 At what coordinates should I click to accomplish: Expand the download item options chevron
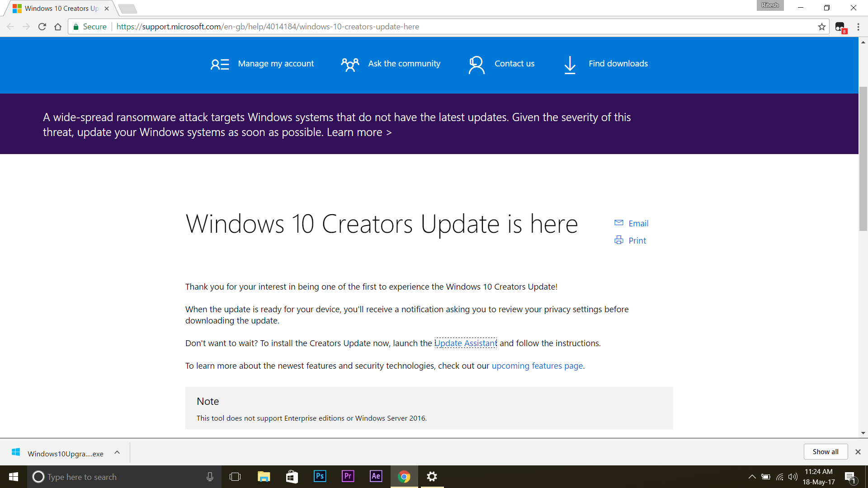(x=117, y=452)
